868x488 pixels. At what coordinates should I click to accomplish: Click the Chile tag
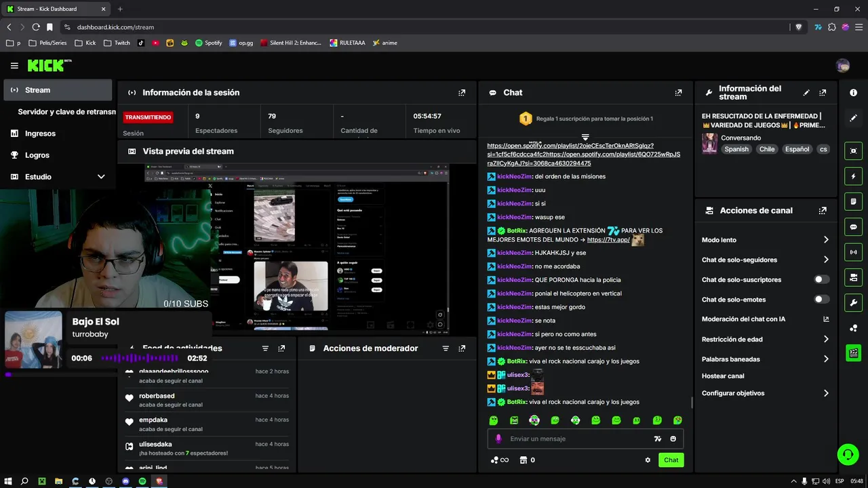pyautogui.click(x=767, y=149)
